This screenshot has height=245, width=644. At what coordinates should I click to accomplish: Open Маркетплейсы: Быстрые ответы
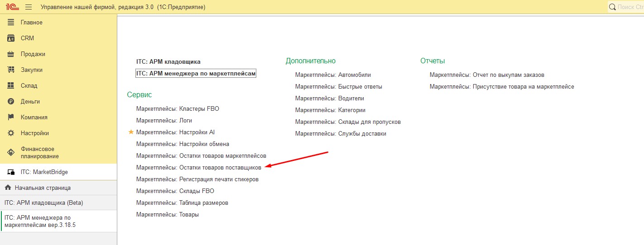click(339, 86)
